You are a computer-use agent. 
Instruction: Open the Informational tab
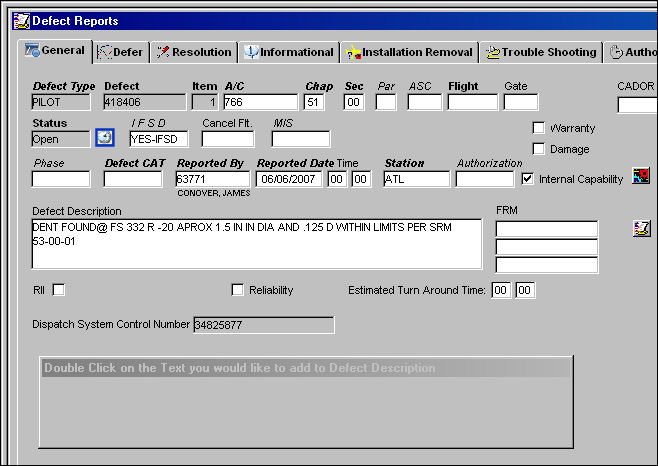coord(289,52)
